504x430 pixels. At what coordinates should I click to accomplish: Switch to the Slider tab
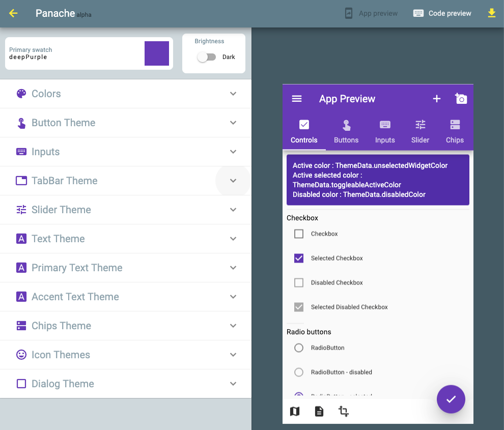pos(420,131)
